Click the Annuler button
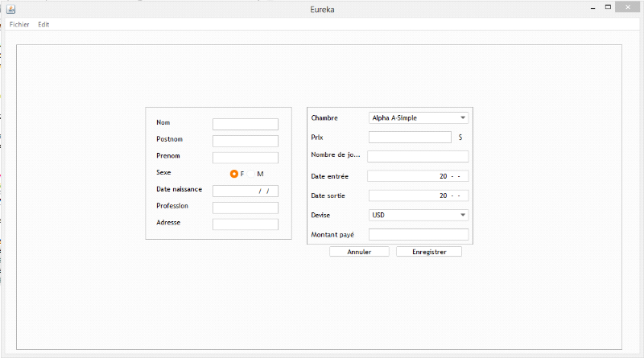Viewport: 644px width, 358px height. (x=359, y=252)
